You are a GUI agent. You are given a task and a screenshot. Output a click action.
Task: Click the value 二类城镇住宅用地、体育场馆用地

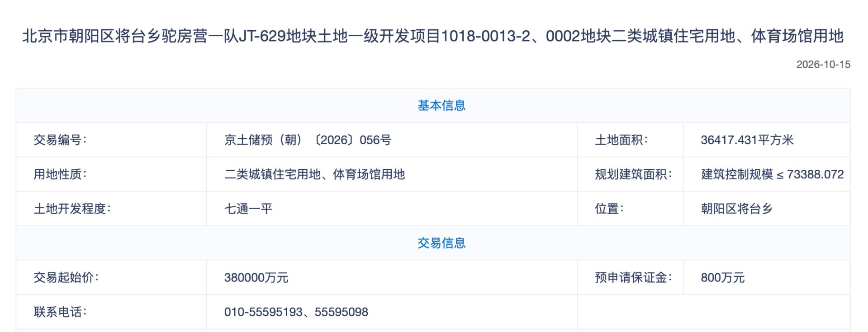[314, 174]
